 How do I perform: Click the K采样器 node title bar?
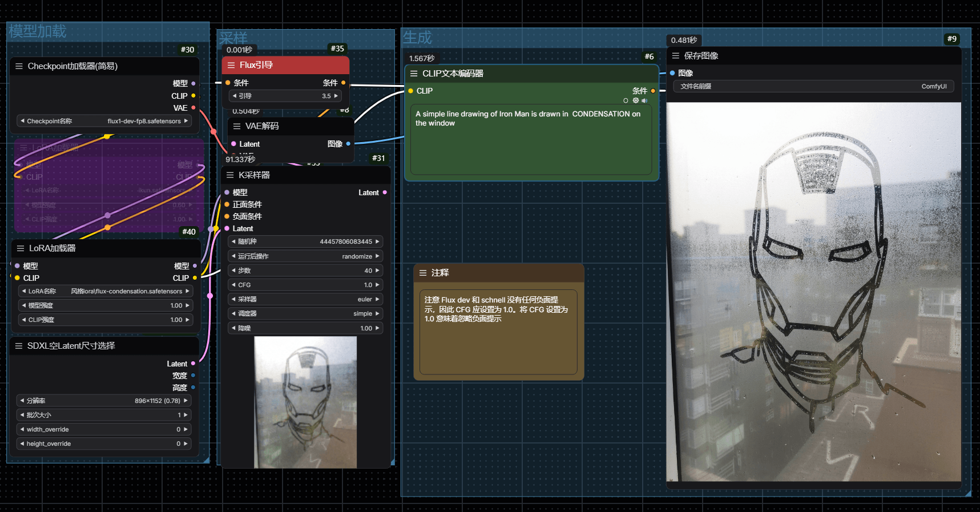[306, 175]
